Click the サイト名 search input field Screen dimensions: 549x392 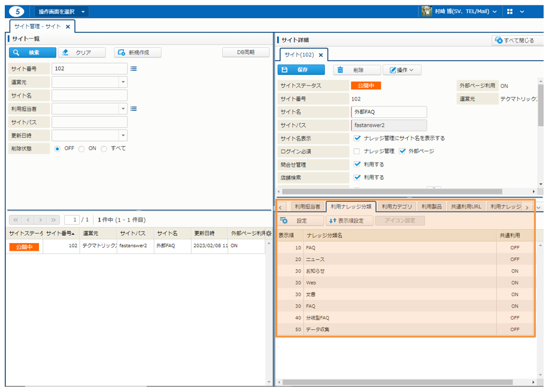tap(89, 96)
